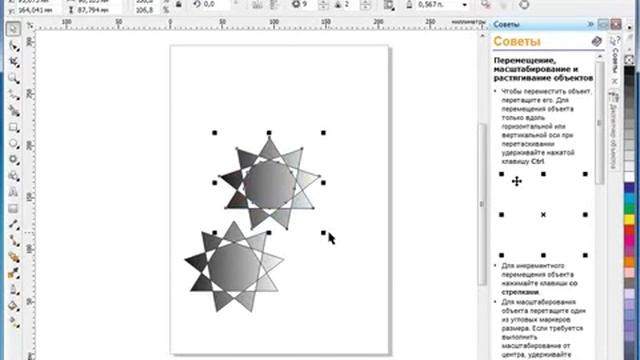
Task: Click the ruler units label миллиметры
Action: (x=469, y=22)
